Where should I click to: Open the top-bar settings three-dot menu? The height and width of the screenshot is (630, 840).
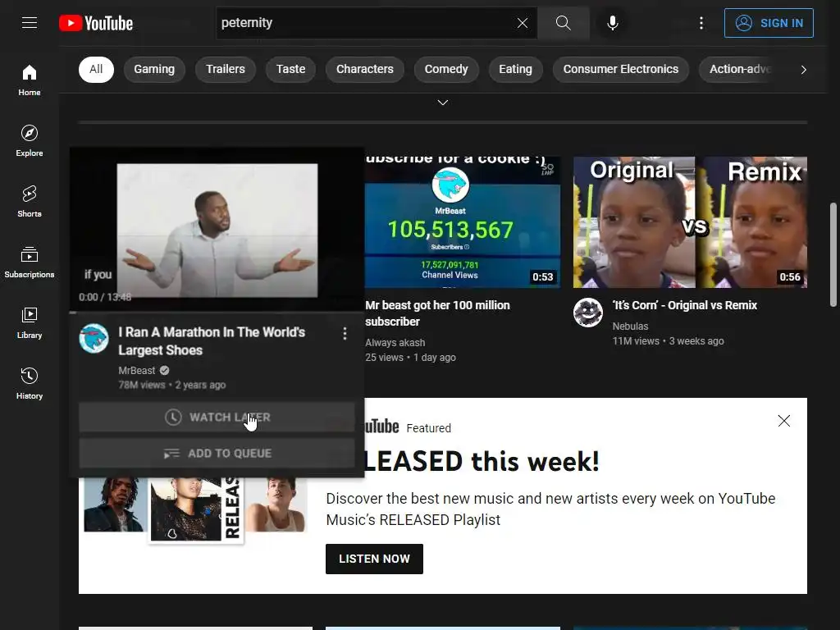701,22
